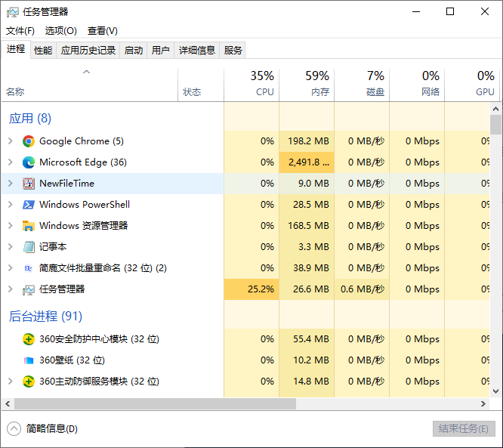Image resolution: width=503 pixels, height=448 pixels.
Task: Sort processes by 网络 column
Action: [x=417, y=85]
